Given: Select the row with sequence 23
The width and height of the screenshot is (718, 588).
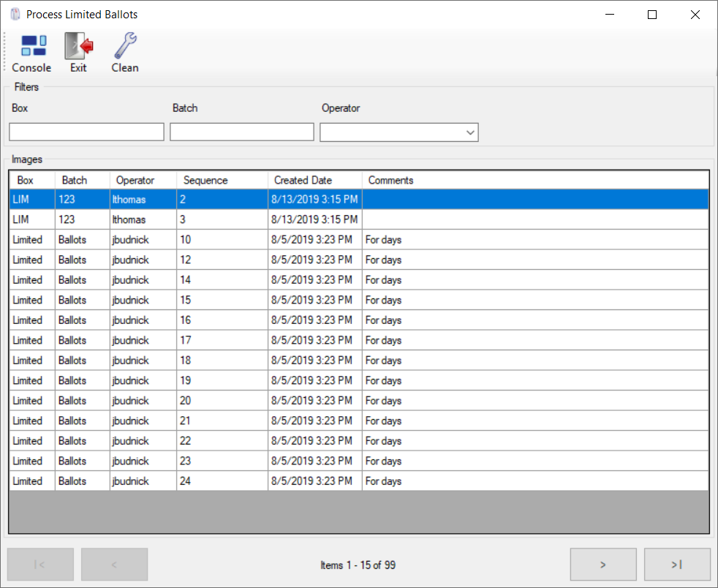Looking at the screenshot, I should (x=359, y=461).
